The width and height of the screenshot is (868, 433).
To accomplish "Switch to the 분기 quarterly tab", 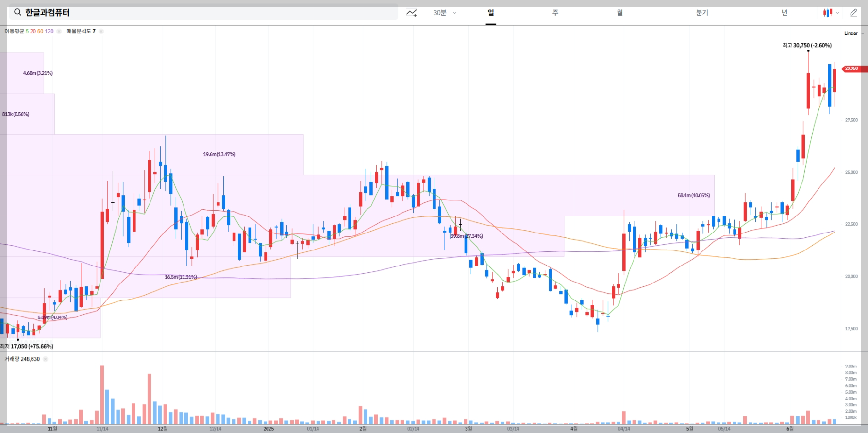I will tap(702, 13).
